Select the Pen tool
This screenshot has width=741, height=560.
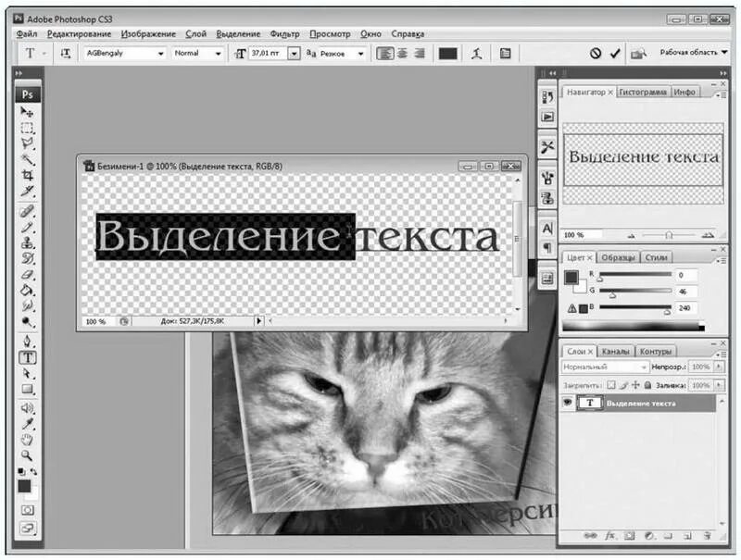[x=27, y=341]
